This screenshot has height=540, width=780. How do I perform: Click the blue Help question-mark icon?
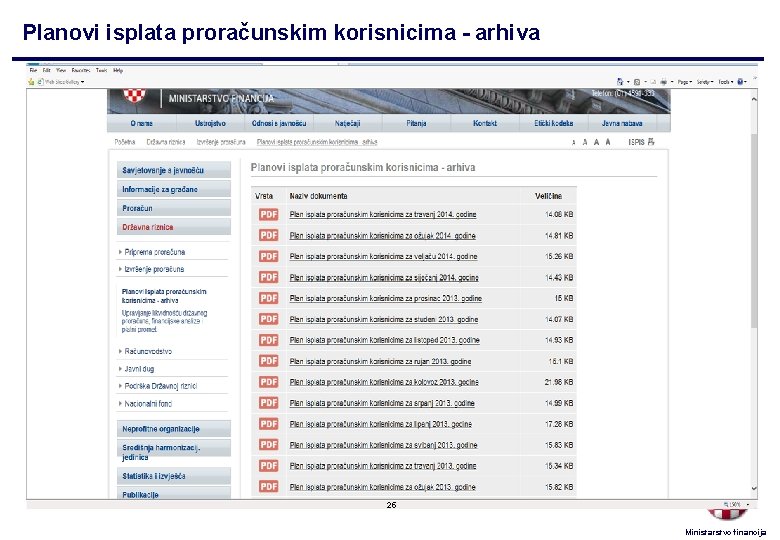tap(740, 82)
